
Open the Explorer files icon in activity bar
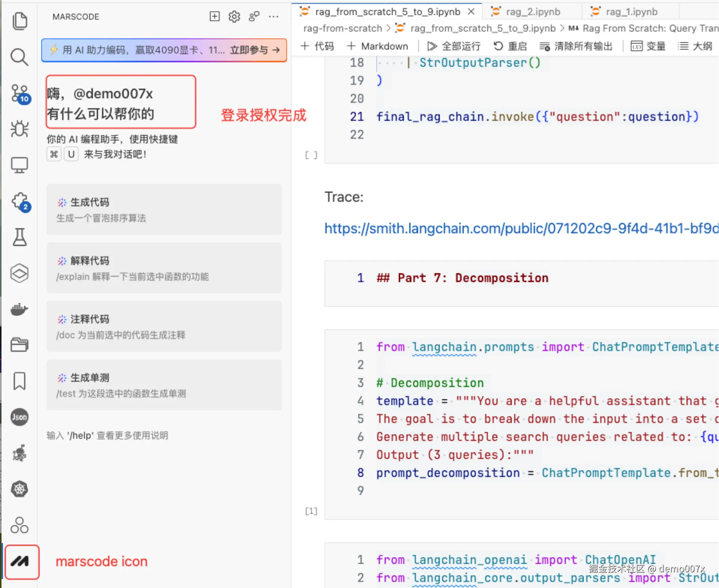[x=20, y=21]
